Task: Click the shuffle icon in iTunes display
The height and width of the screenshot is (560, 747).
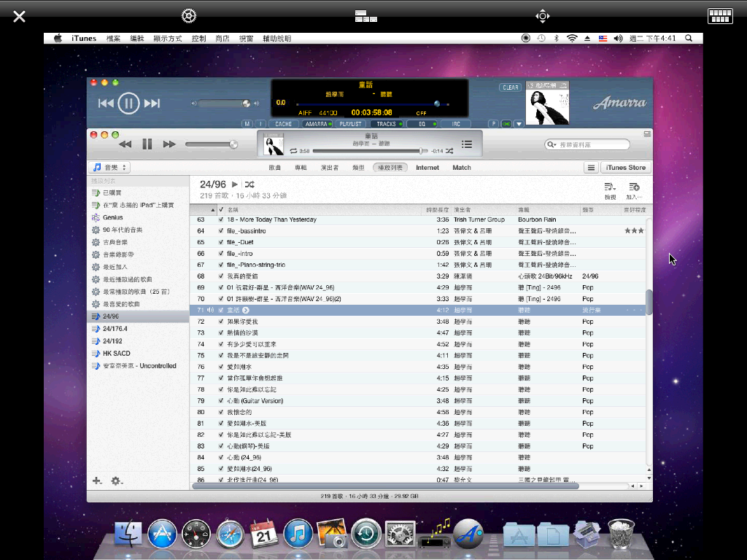Action: [449, 151]
